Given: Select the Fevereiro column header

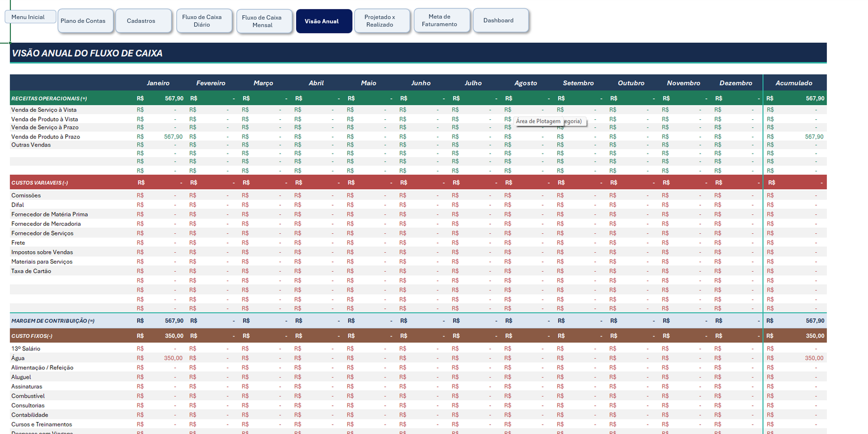Looking at the screenshot, I should 210,83.
